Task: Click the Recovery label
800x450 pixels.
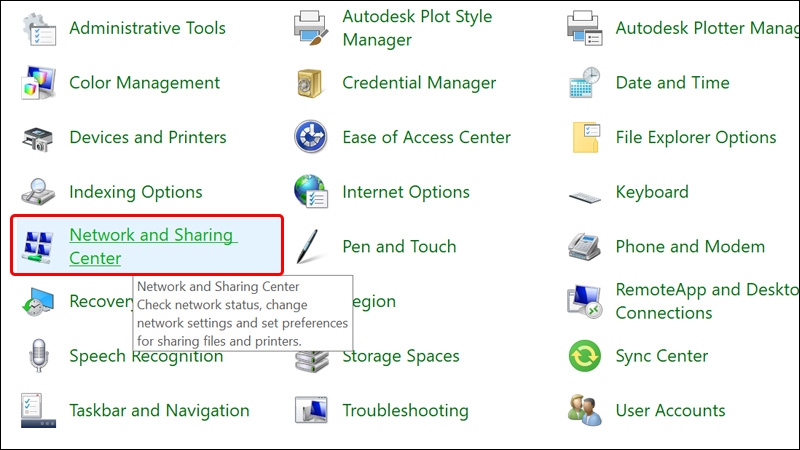Action: 101,302
